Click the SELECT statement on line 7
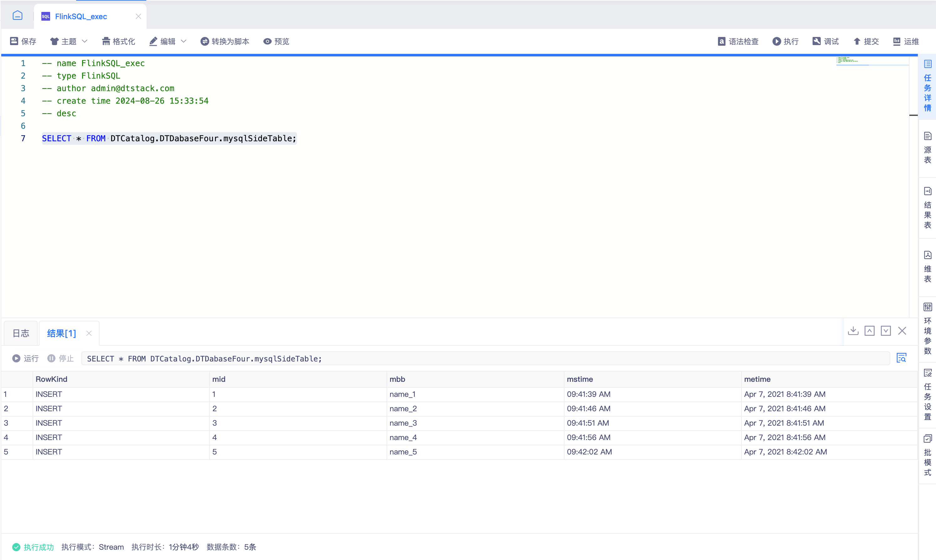 click(x=169, y=138)
